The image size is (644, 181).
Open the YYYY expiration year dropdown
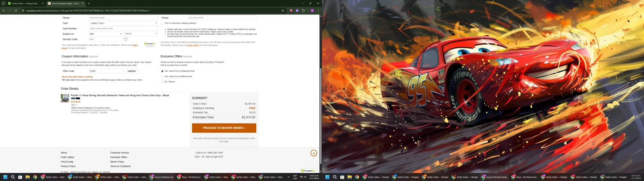point(141,34)
